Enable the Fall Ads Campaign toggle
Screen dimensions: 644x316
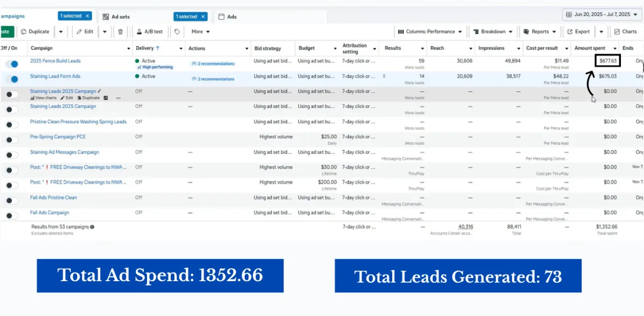[x=11, y=215]
